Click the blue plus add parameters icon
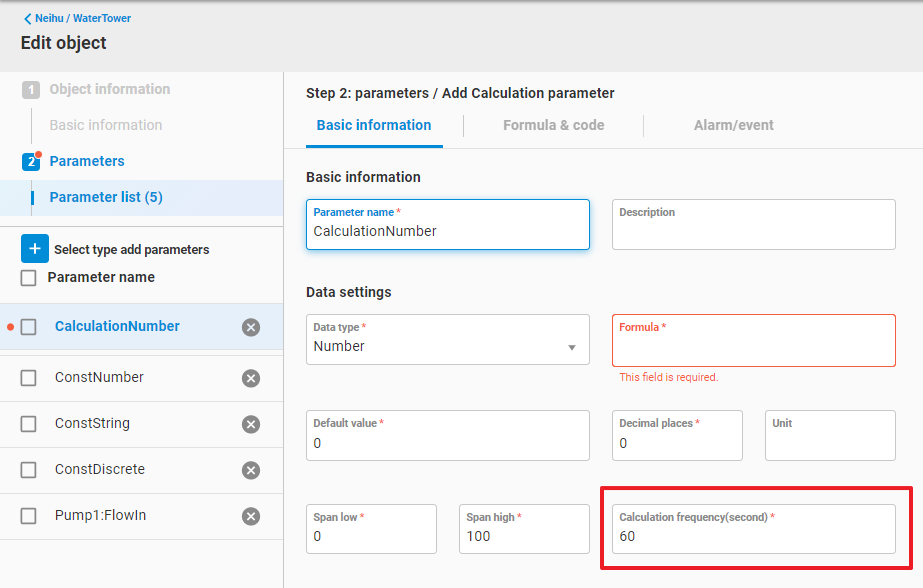 coord(35,249)
